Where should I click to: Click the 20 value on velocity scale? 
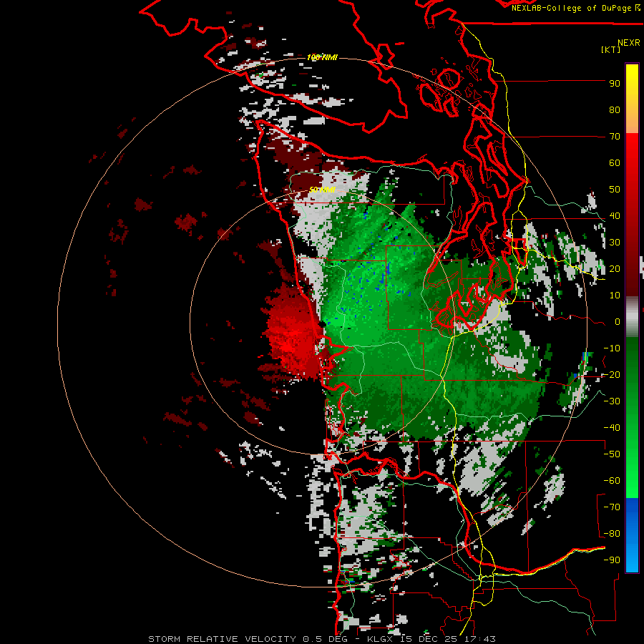615,269
